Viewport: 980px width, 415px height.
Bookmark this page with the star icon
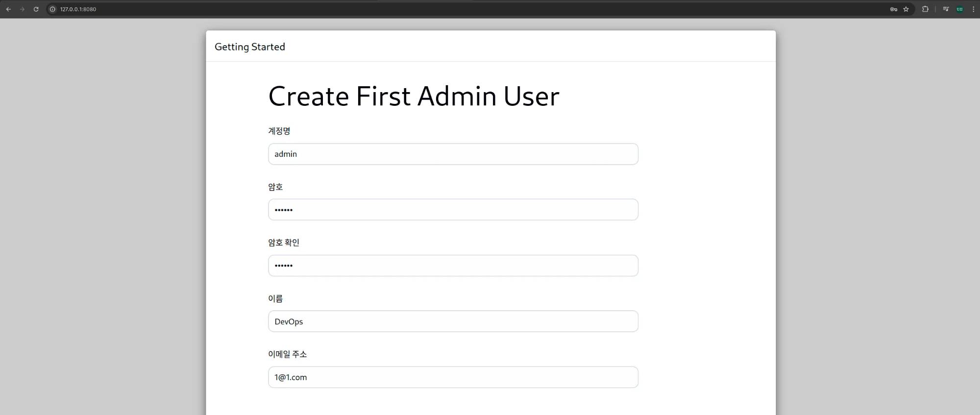click(906, 9)
